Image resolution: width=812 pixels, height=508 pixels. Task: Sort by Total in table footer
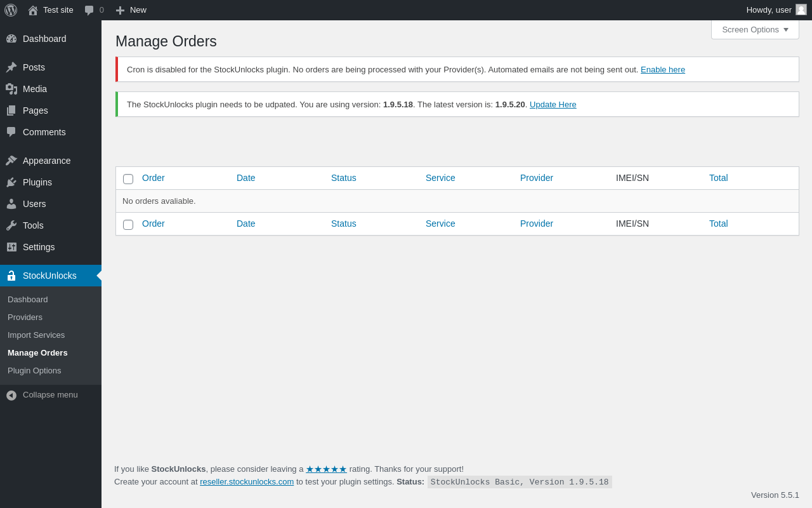point(719,224)
